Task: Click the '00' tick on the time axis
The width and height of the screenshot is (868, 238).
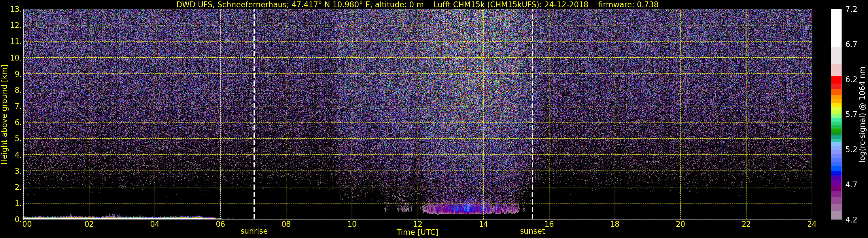Action: [27, 224]
